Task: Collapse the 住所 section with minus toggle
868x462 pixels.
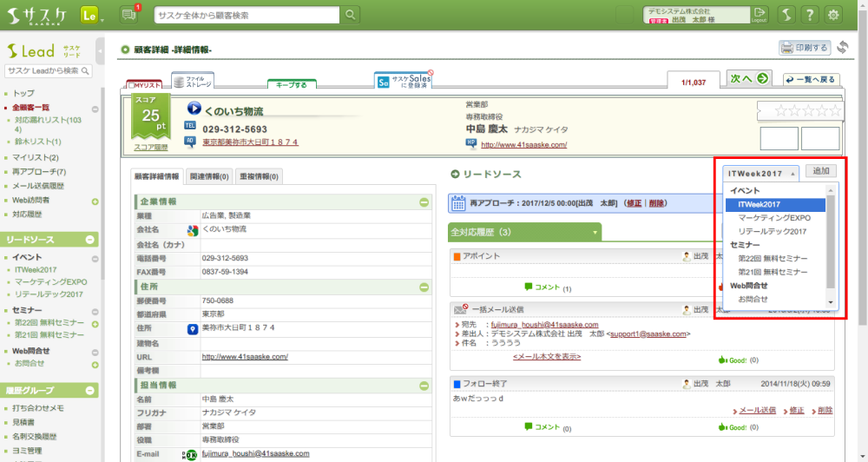Action: (424, 286)
